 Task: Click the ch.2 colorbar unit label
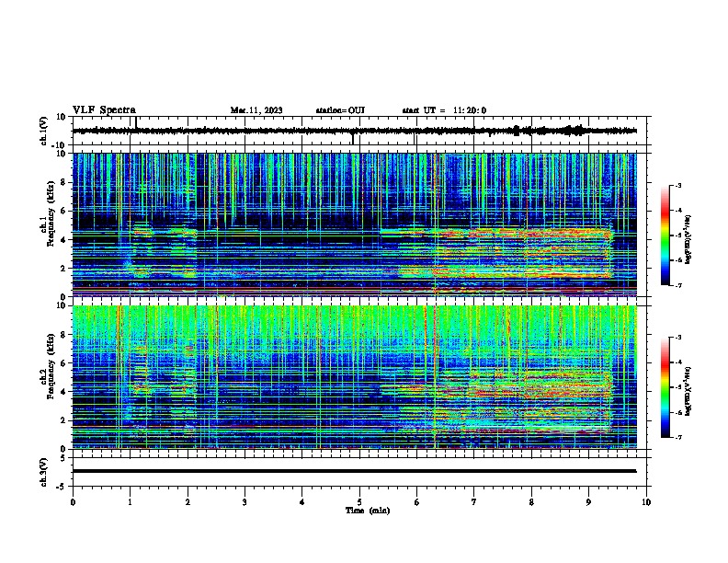(x=688, y=391)
